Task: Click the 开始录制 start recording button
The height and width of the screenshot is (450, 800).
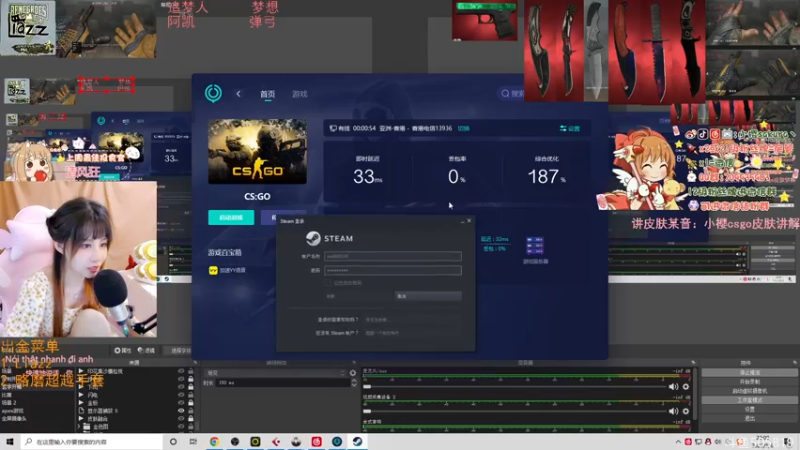Action: (749, 382)
